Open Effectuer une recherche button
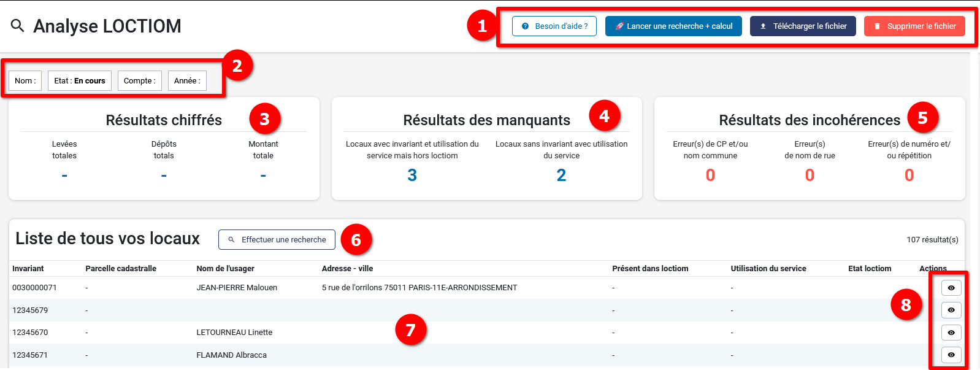 (277, 240)
